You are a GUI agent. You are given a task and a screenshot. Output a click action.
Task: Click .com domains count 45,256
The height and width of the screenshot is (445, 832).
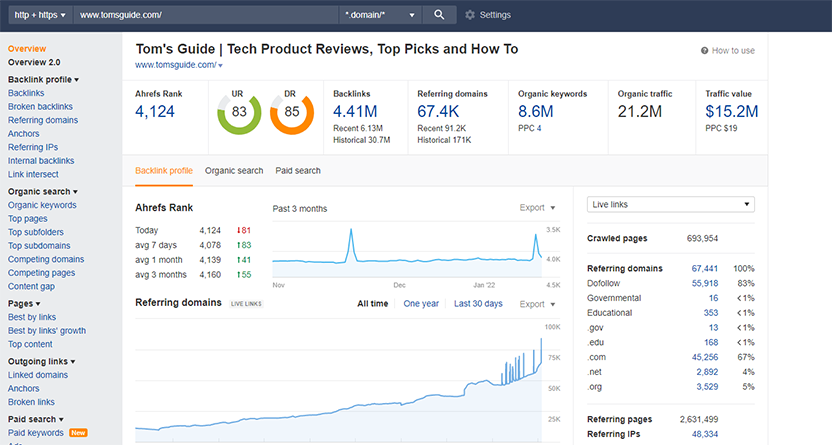click(705, 357)
